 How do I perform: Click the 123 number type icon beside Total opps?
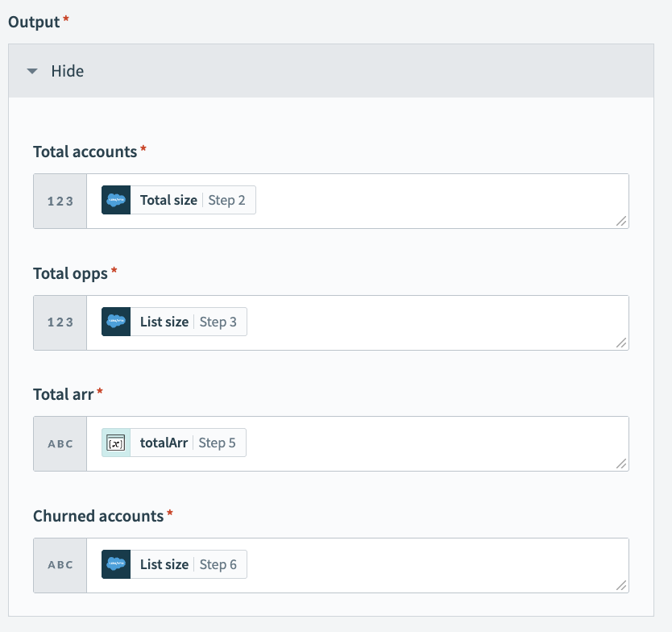click(59, 322)
